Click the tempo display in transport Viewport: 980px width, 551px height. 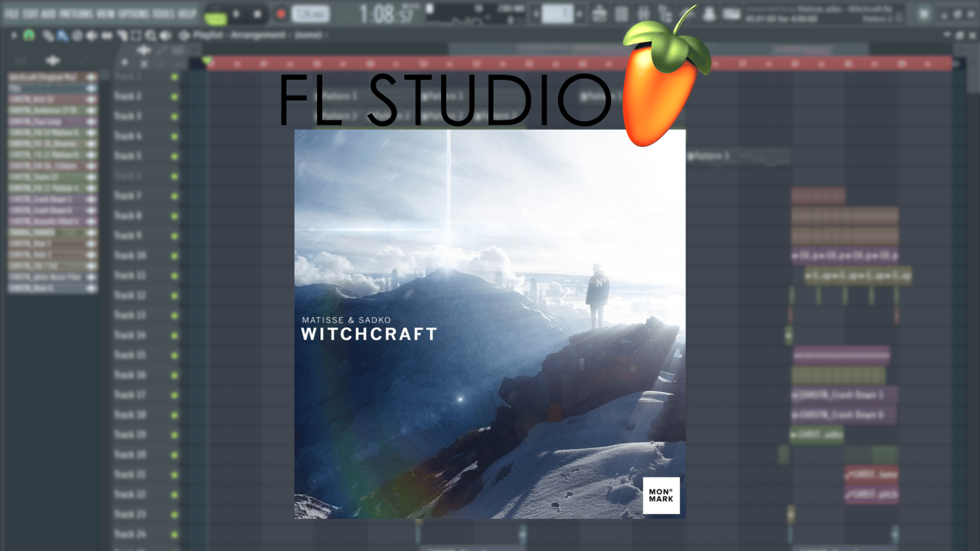[x=310, y=14]
